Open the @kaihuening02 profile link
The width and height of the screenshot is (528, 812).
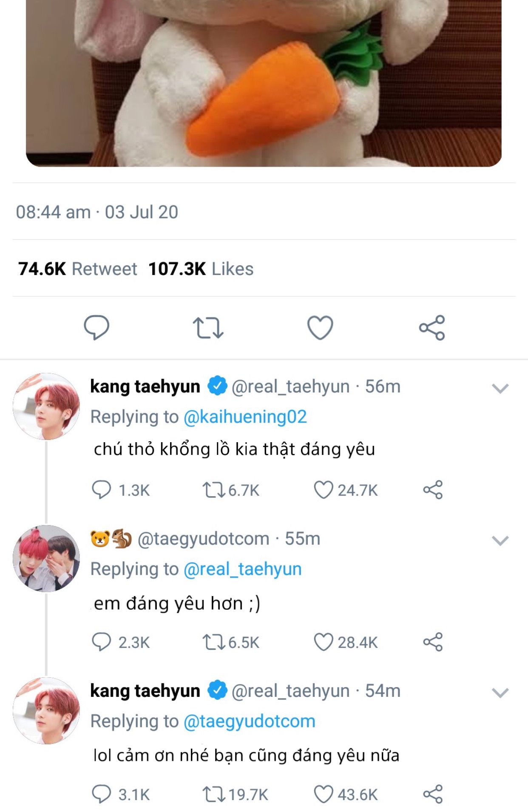pos(245,417)
